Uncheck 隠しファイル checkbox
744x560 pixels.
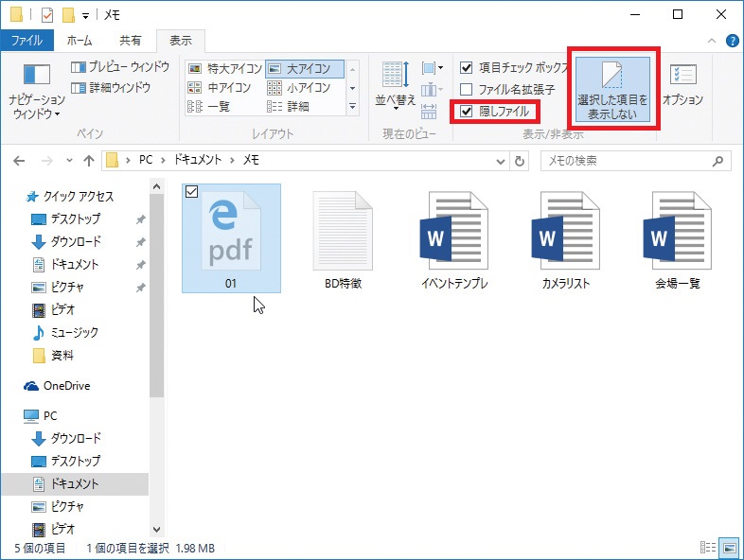pyautogui.click(x=467, y=112)
